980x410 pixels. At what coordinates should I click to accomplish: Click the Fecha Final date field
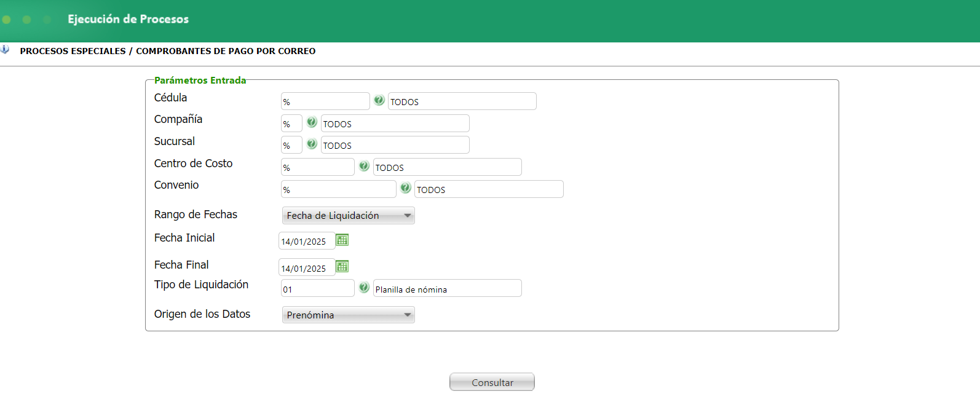pyautogui.click(x=307, y=267)
